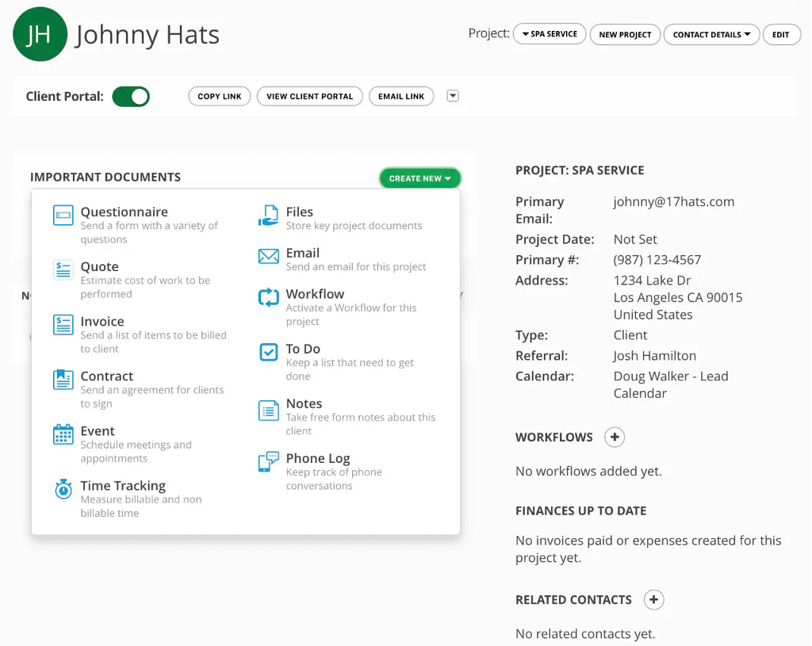This screenshot has width=812, height=646.
Task: Click the Questionnaire form icon
Action: click(x=63, y=215)
